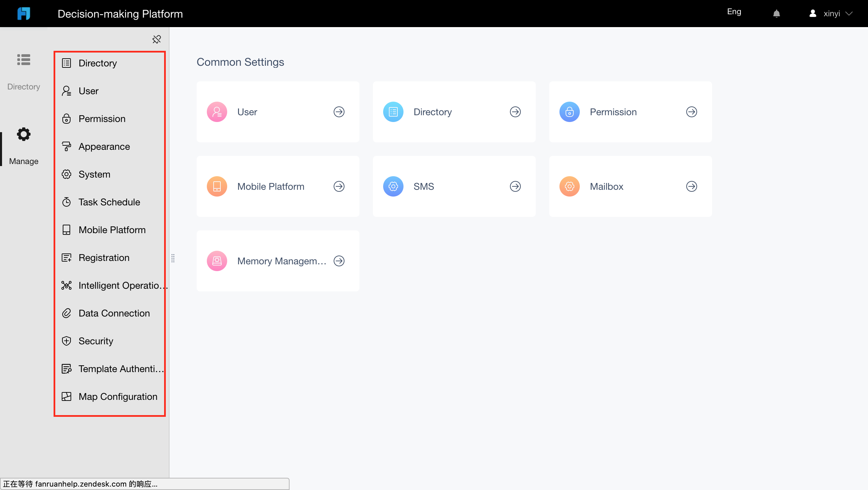Click arrow on Mobile Platform card
Image resolution: width=868 pixels, height=490 pixels.
coord(339,186)
